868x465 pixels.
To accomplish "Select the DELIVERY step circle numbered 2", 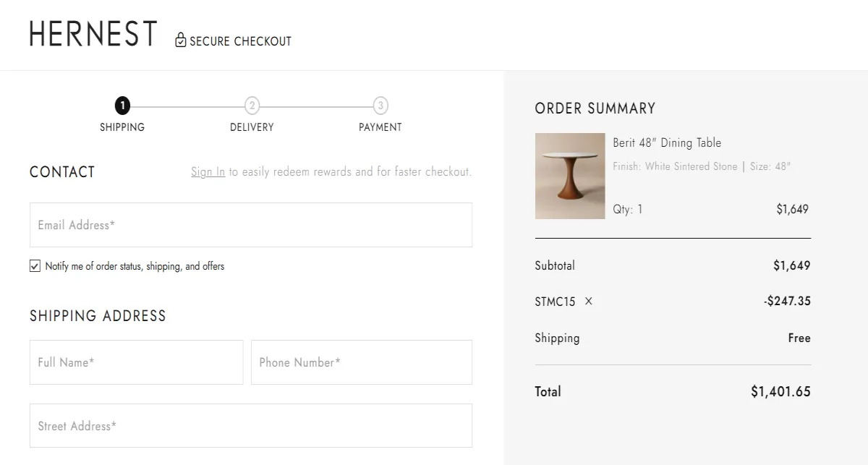I will [252, 105].
